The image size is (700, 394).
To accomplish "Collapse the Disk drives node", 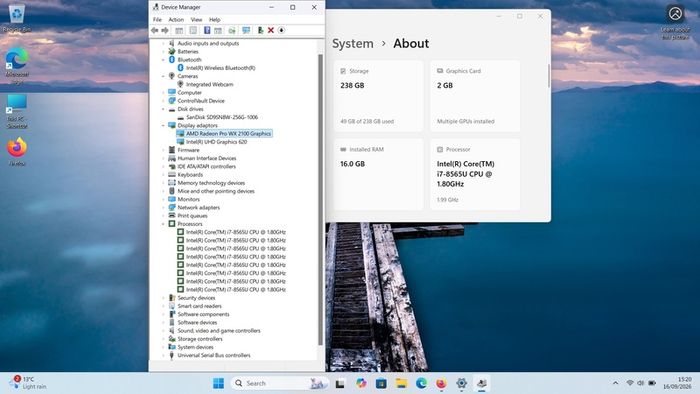I will click(x=163, y=109).
